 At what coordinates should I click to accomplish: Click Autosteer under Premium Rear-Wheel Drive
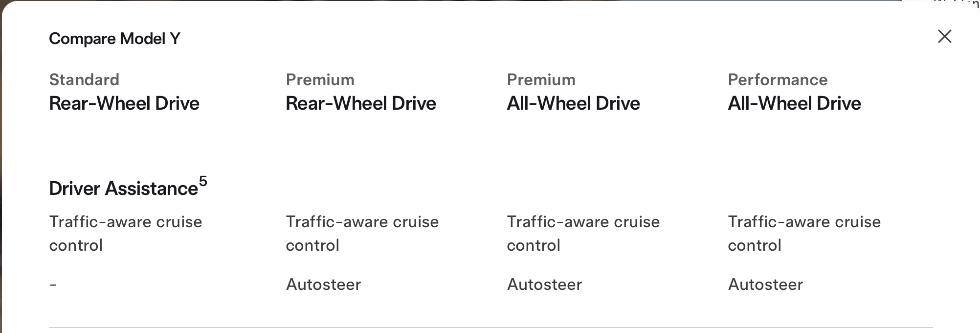point(323,285)
